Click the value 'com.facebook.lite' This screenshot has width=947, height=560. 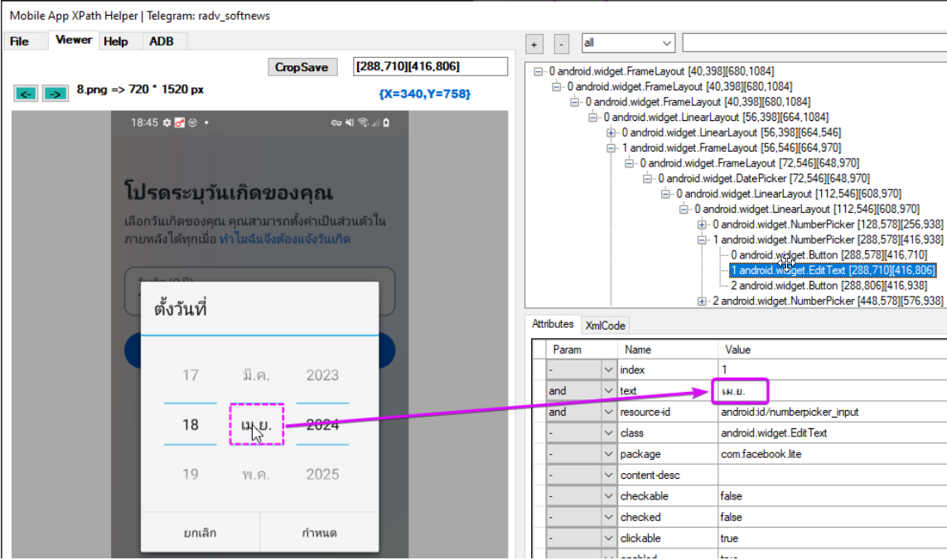[x=761, y=454]
